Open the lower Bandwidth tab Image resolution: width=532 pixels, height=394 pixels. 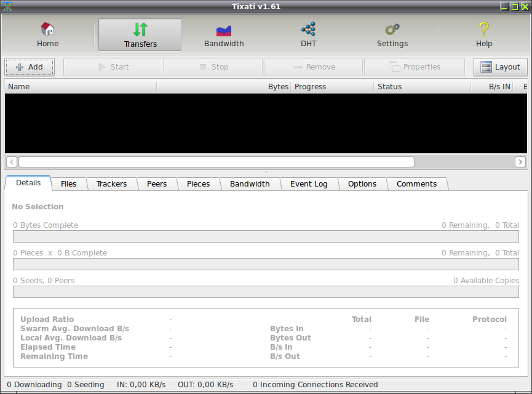(x=250, y=183)
